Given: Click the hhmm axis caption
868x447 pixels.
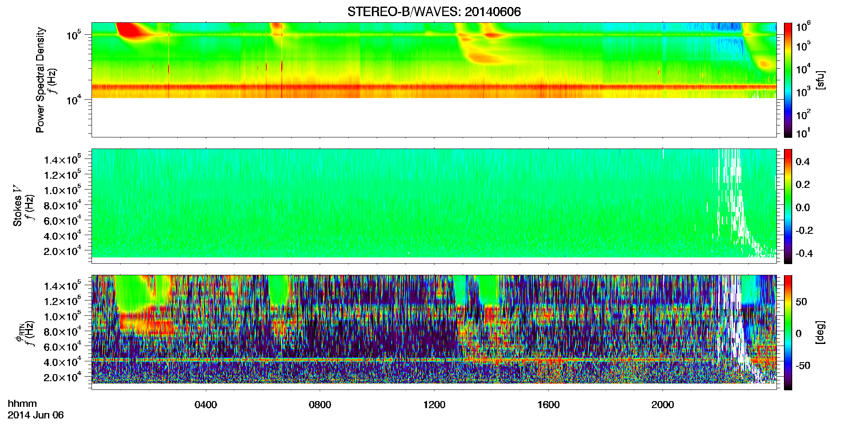Looking at the screenshot, I should click(22, 404).
